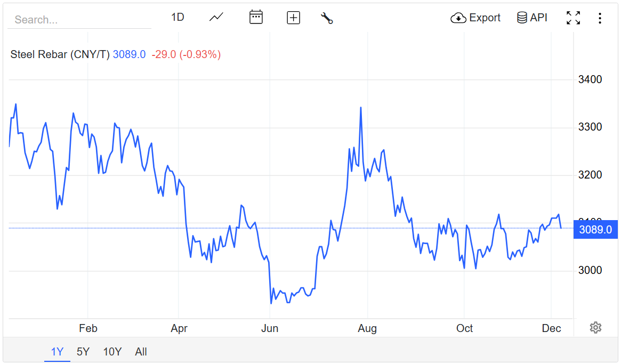Open the wrench tools icon
Image resolution: width=621 pixels, height=364 pixels.
[x=327, y=18]
